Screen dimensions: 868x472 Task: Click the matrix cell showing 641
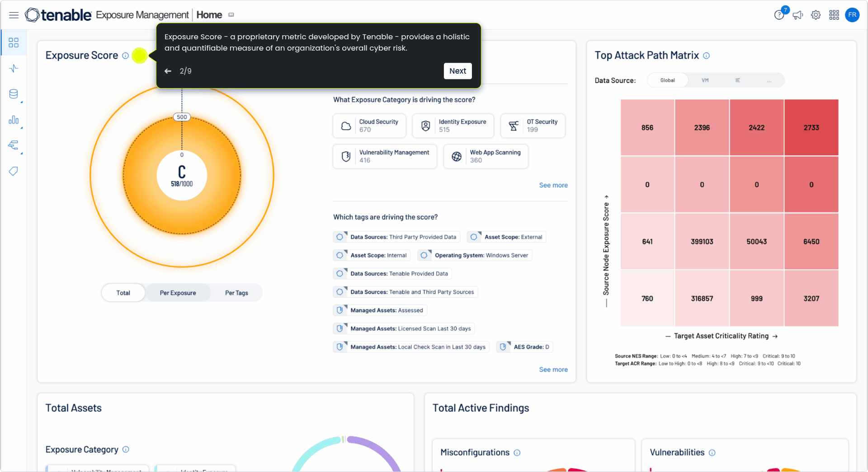(647, 242)
